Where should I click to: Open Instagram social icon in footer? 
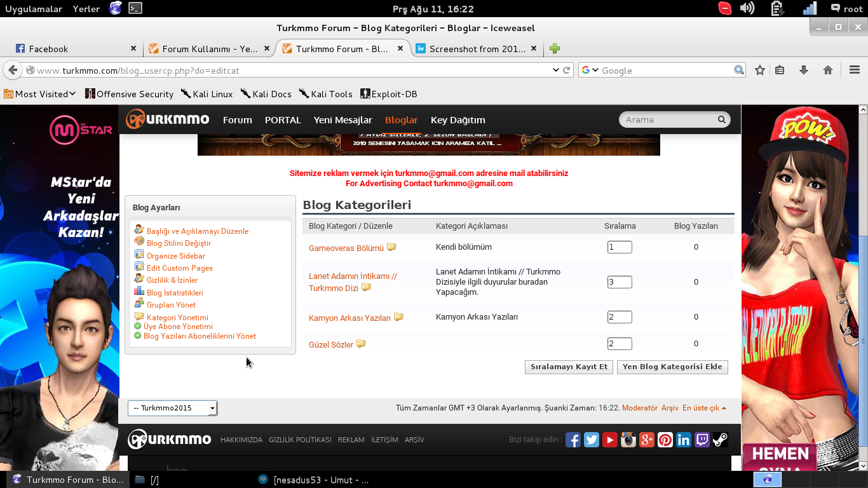(628, 440)
